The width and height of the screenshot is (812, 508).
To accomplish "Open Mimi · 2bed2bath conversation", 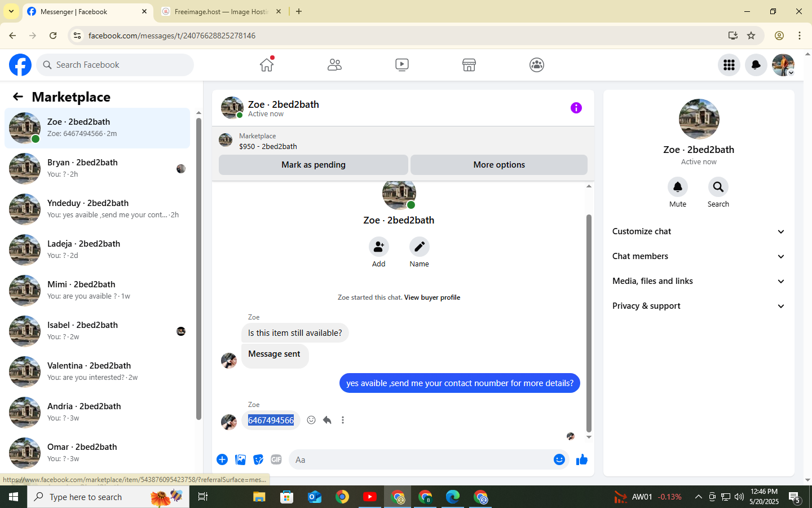I will point(97,291).
